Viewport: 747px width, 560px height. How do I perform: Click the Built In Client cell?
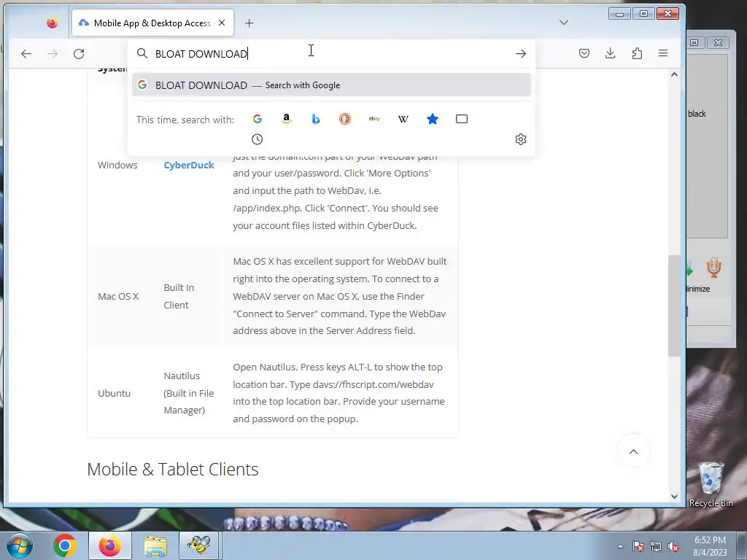(179, 296)
